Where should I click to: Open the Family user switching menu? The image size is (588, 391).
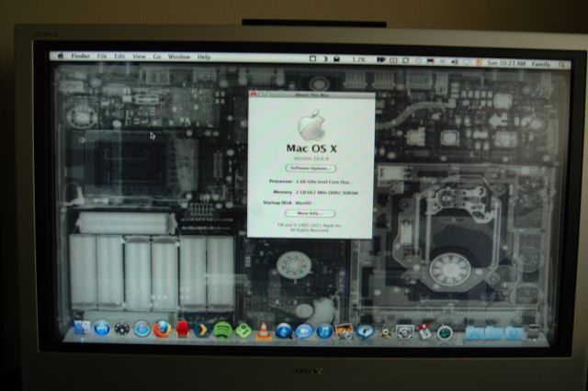541,64
